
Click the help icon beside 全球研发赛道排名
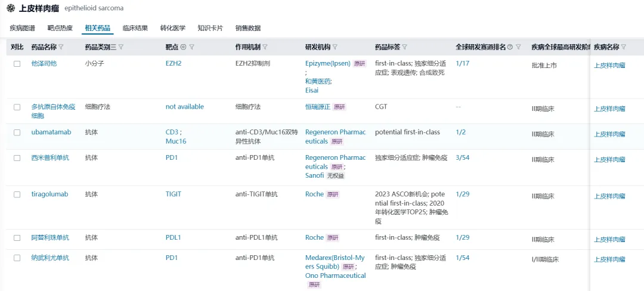[510, 47]
